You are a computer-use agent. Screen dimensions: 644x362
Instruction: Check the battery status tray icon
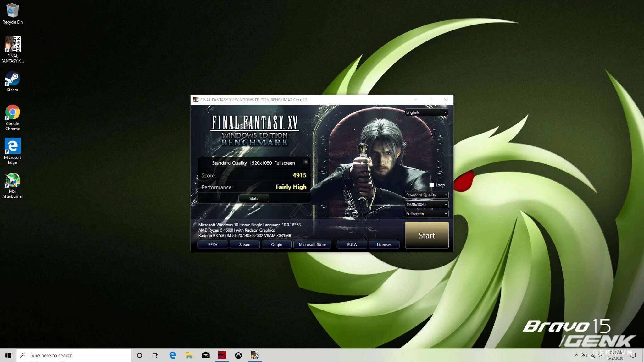(x=585, y=355)
